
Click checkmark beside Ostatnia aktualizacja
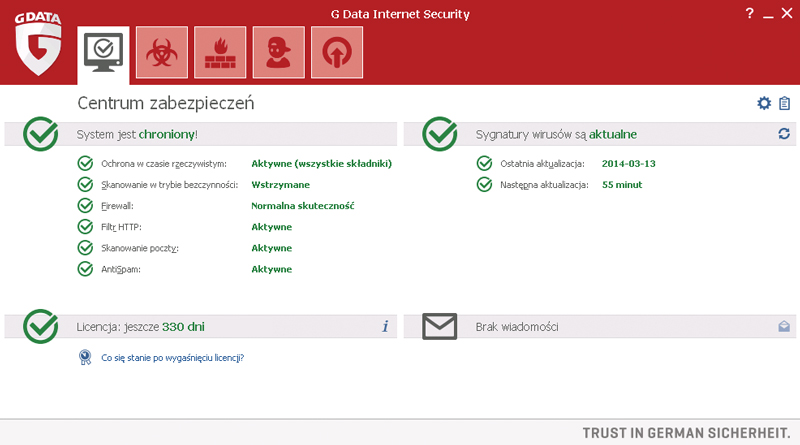[484, 163]
